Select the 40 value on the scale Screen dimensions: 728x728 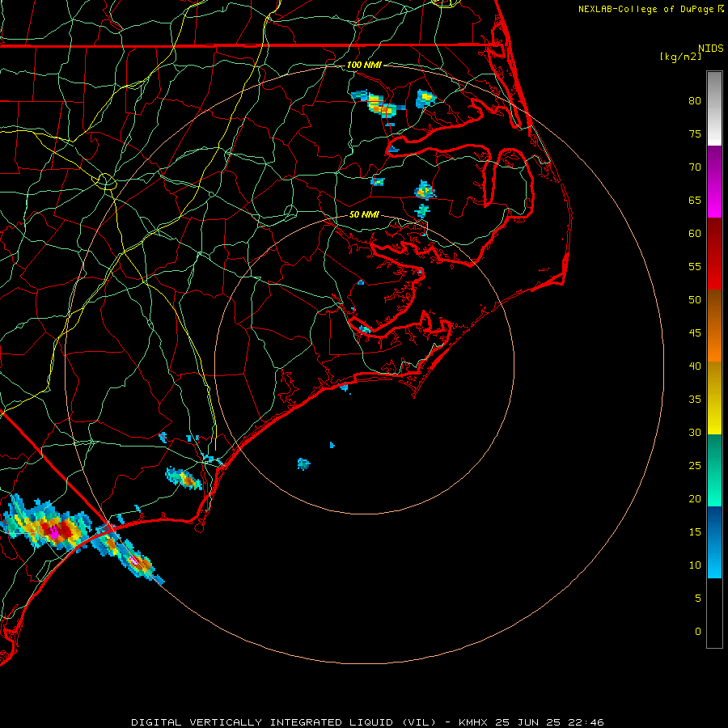coord(695,366)
